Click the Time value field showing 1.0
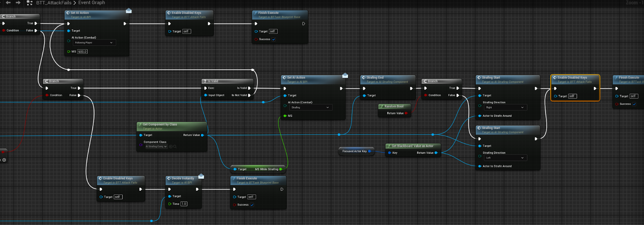 coord(184,204)
